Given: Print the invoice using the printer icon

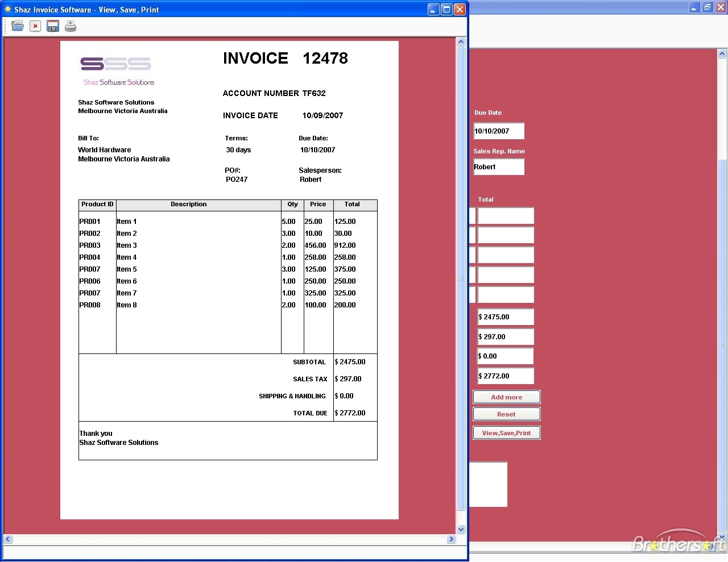Looking at the screenshot, I should click(x=70, y=26).
